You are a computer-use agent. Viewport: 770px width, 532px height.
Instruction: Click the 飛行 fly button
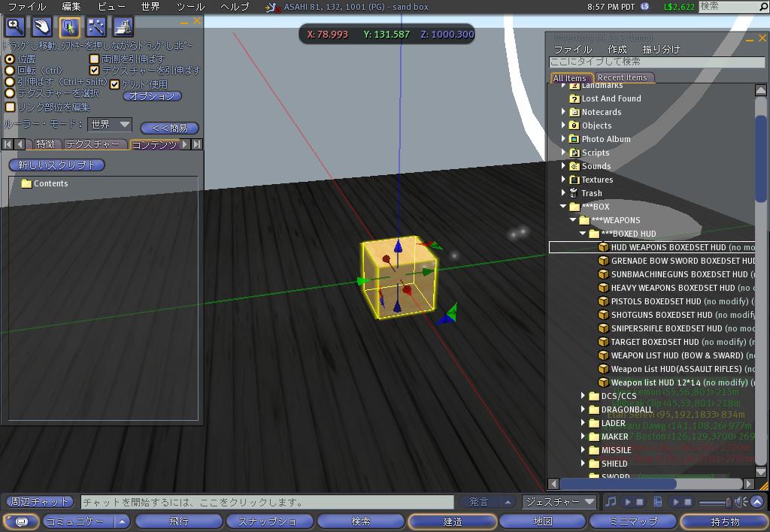pyautogui.click(x=179, y=521)
